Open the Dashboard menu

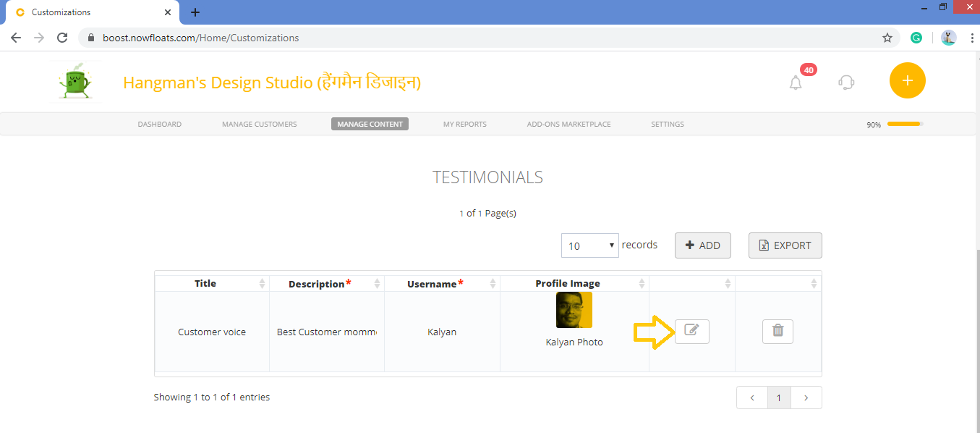point(159,124)
